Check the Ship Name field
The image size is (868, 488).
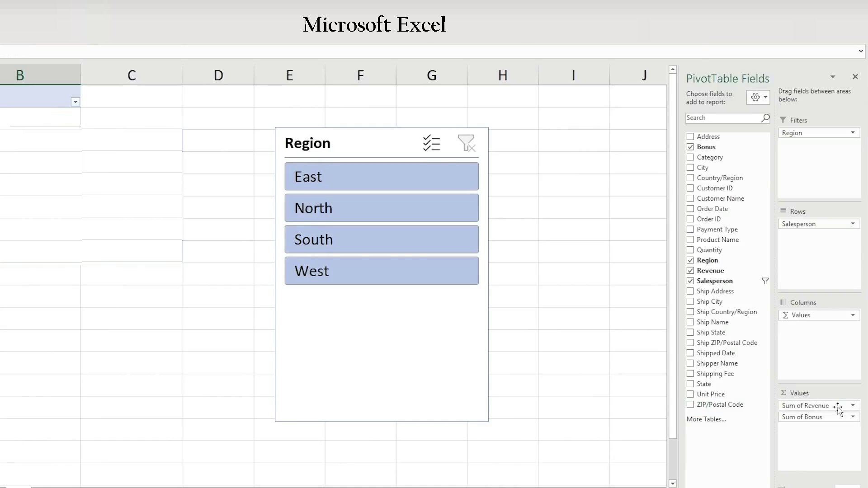[x=690, y=322]
